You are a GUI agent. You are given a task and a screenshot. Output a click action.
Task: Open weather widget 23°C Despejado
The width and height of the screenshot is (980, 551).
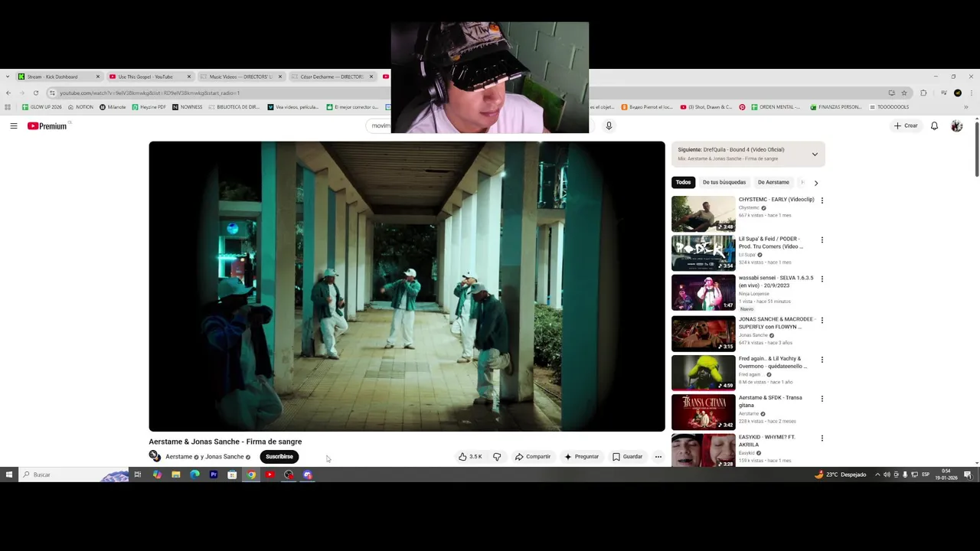pyautogui.click(x=840, y=474)
